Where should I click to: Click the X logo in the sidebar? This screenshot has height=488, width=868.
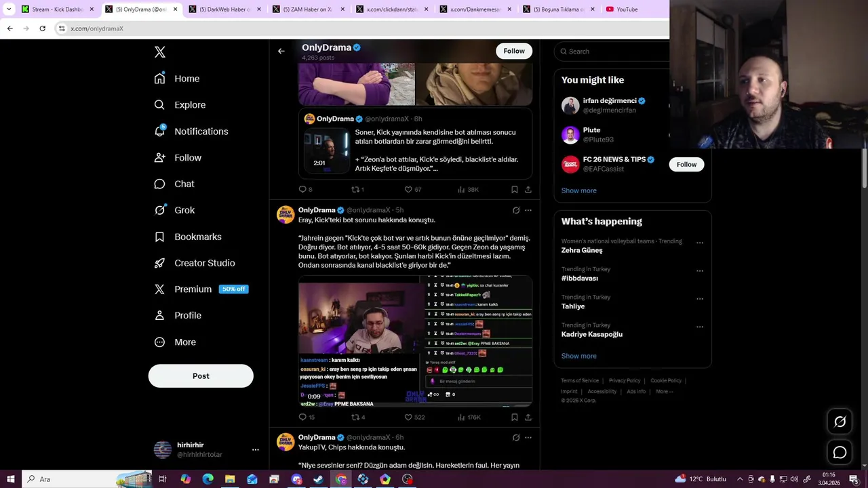[160, 52]
